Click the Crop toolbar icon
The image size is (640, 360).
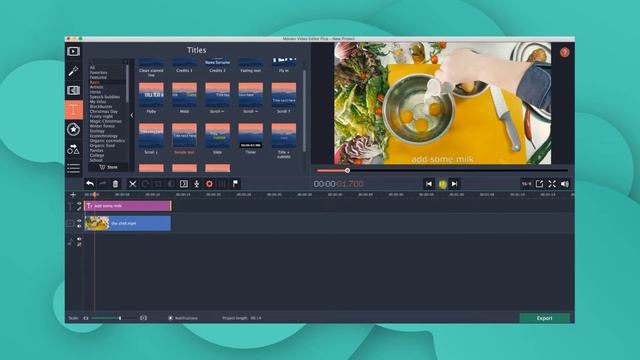[158, 184]
